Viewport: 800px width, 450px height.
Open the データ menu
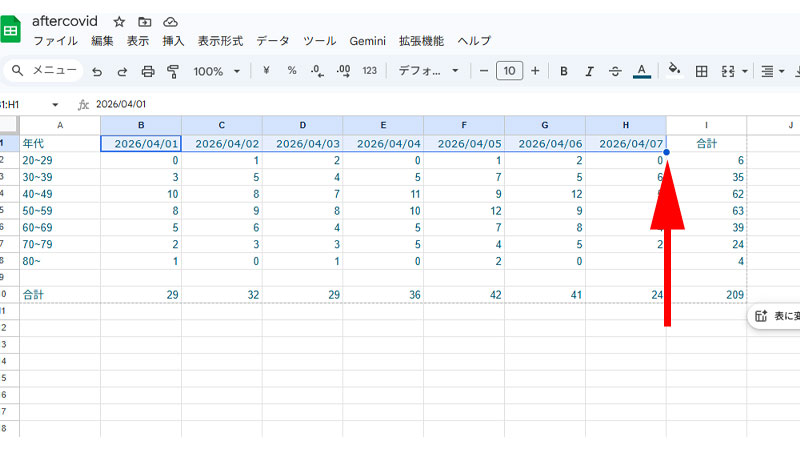[273, 41]
